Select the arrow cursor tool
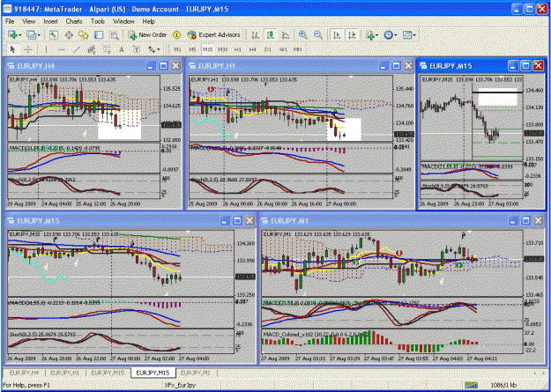Viewport: 551px width, 392px height. coord(13,49)
